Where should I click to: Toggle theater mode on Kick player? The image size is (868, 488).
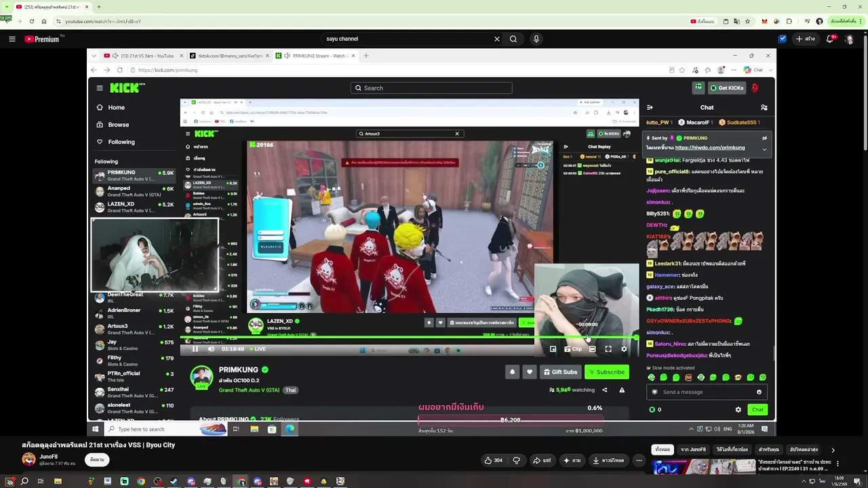(592, 349)
